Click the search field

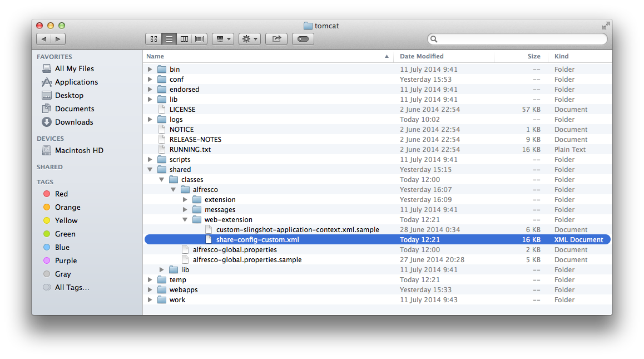517,39
